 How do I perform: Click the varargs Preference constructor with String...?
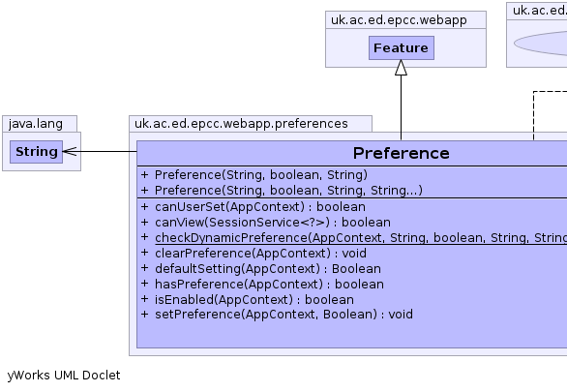(288, 191)
